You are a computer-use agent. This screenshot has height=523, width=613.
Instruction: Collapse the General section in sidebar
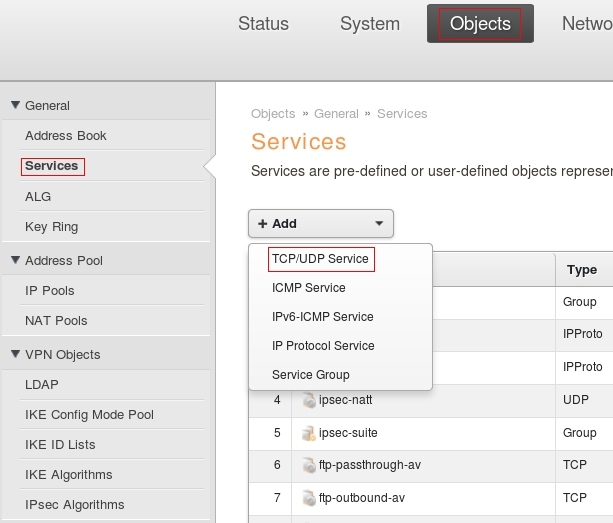16,105
